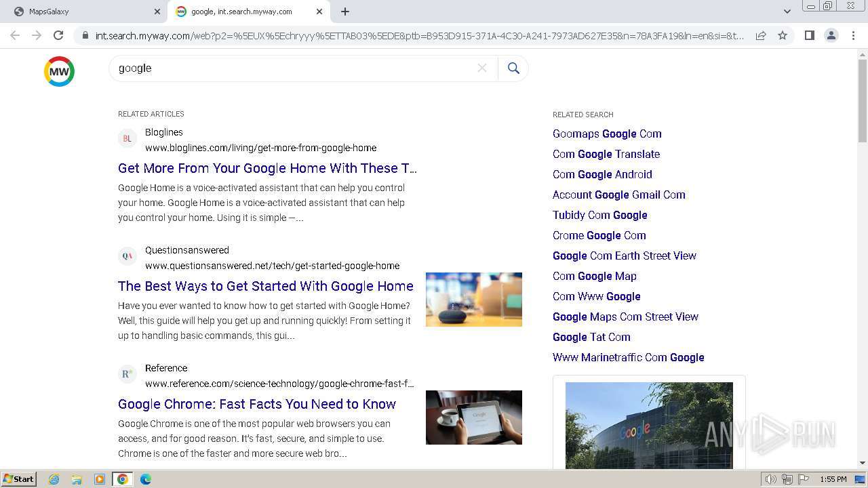Open 'Get More From Your Google Home' result
Screen dimensions: 868x488
coord(267,168)
